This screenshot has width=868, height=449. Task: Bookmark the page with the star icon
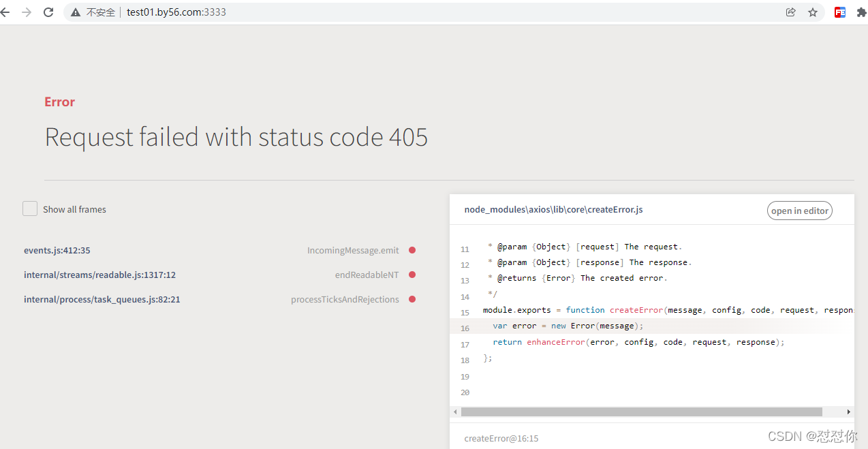click(813, 12)
